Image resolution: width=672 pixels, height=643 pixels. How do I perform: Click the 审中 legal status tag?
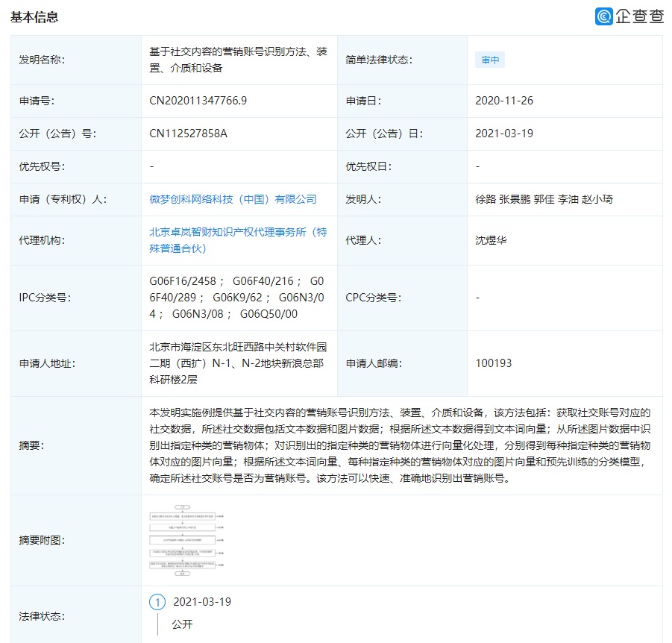490,60
